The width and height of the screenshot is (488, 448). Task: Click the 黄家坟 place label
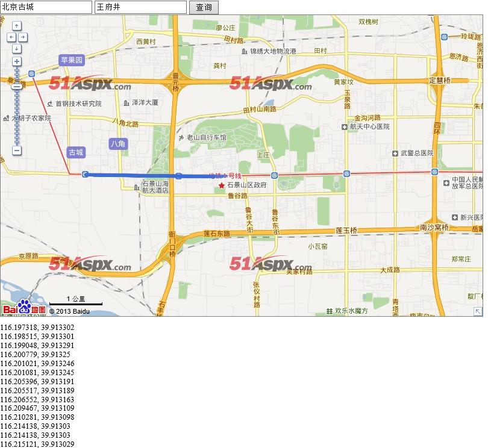343,82
